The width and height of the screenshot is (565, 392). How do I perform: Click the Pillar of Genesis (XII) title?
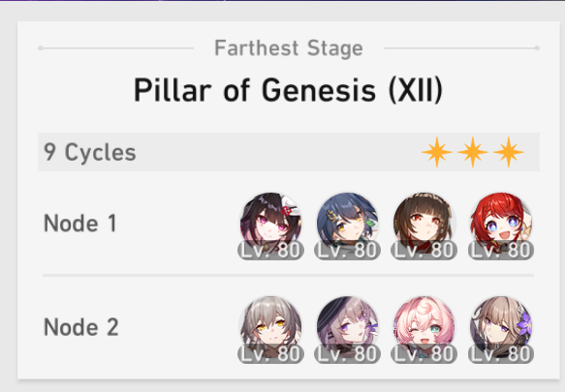(288, 90)
